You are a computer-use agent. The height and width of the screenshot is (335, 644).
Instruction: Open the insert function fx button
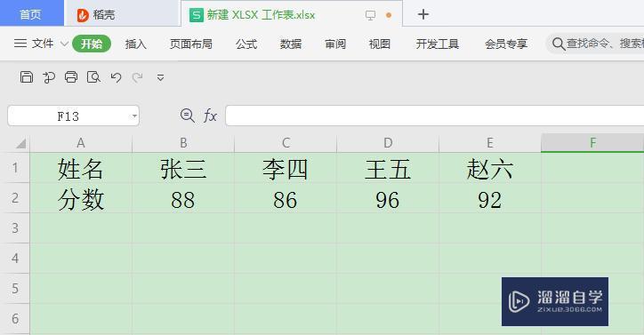pos(210,116)
